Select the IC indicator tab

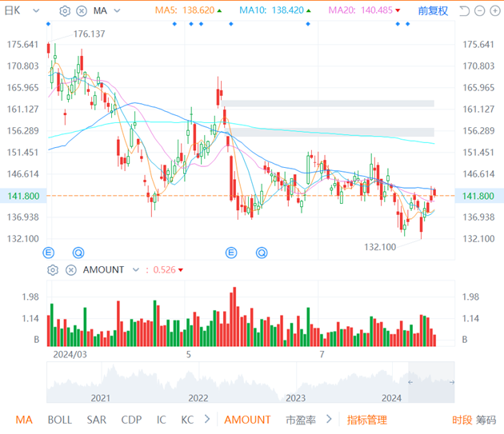162,420
